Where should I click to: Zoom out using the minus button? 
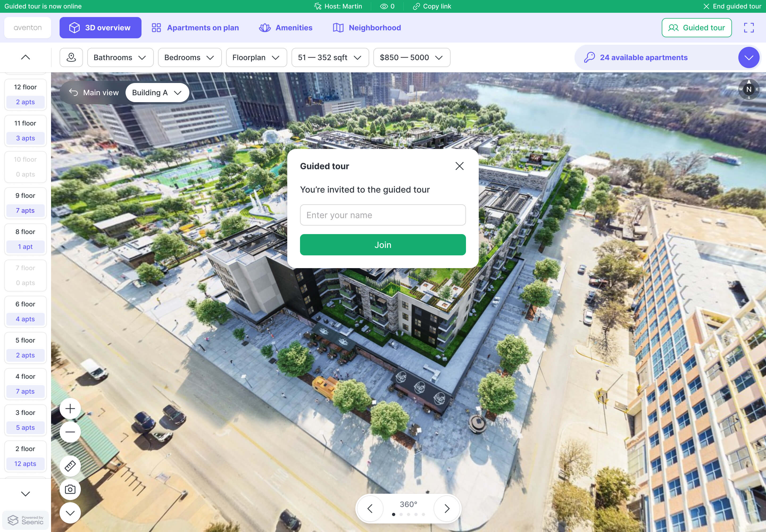[70, 432]
